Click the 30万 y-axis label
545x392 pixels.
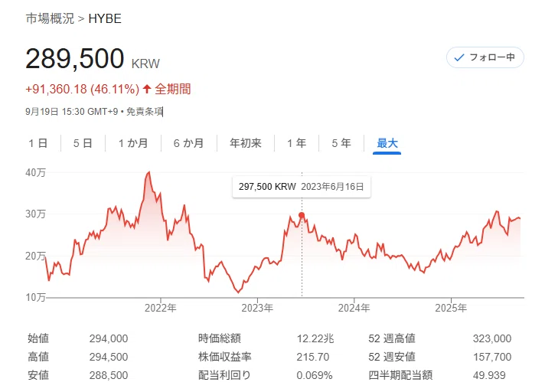point(35,214)
